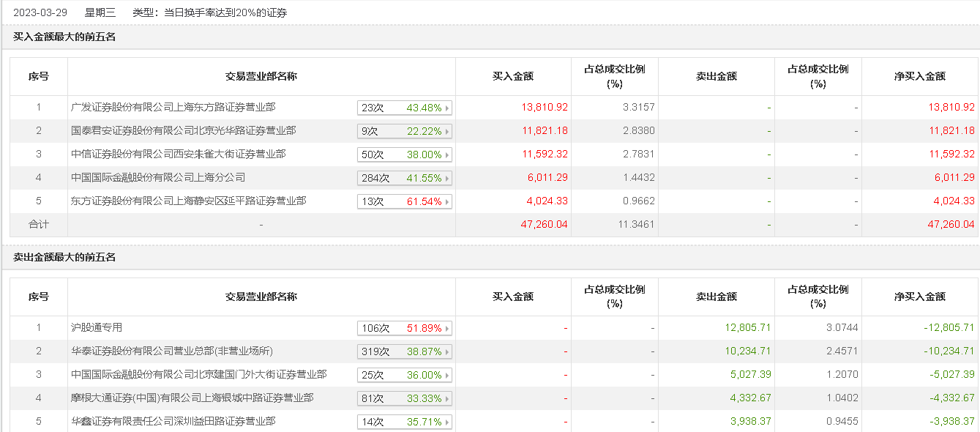Viewport: 980px width, 432px height.
Task: Open 摩根大通证券上海银城中路营业部 link
Action: [192, 398]
